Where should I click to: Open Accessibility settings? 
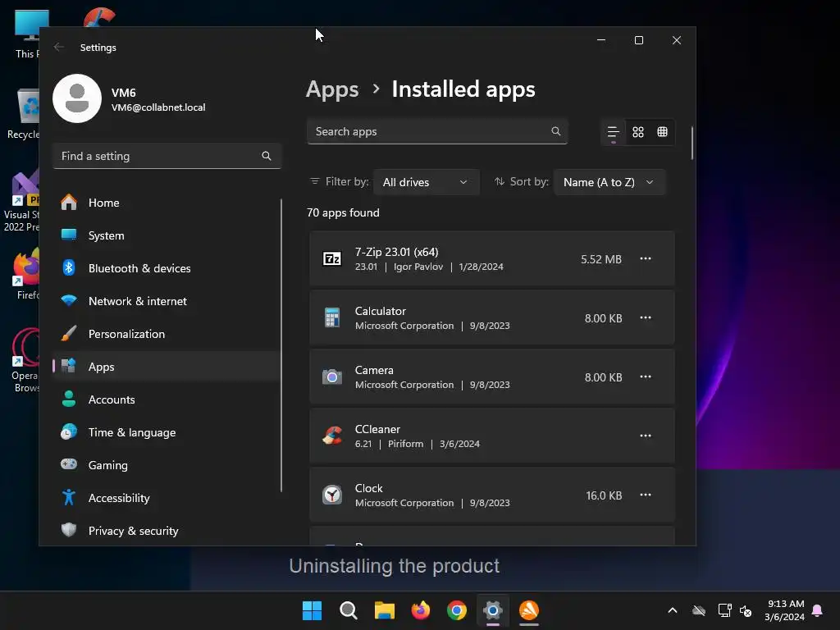pyautogui.click(x=166, y=498)
